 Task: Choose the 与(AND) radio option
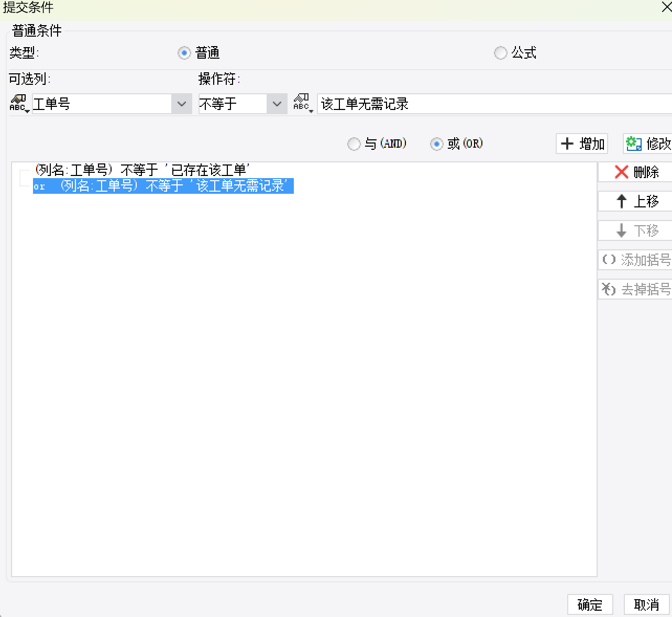354,144
